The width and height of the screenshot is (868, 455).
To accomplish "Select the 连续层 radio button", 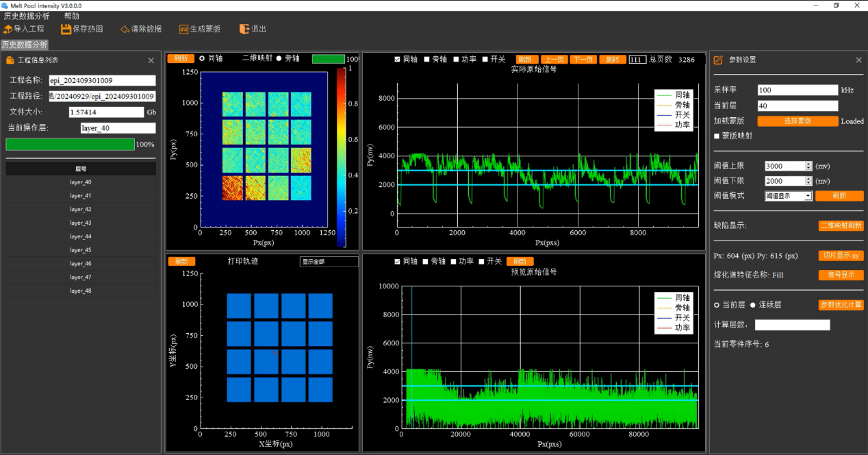I will click(753, 305).
